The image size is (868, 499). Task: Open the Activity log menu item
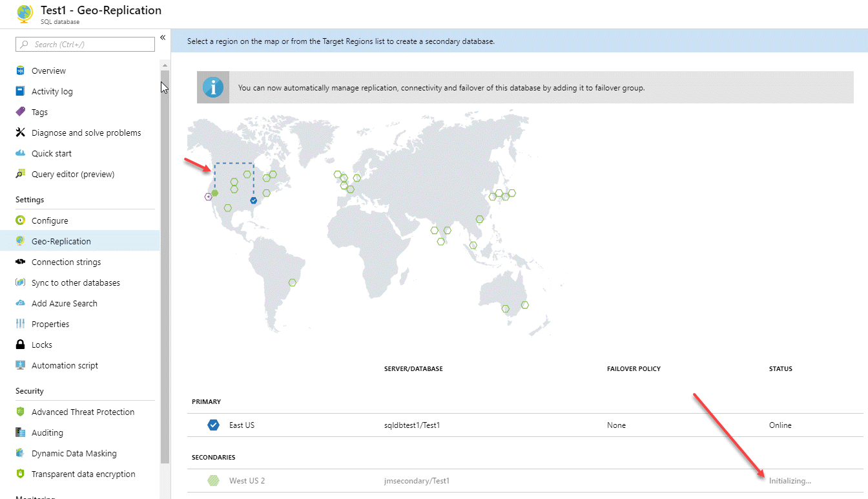tap(52, 91)
